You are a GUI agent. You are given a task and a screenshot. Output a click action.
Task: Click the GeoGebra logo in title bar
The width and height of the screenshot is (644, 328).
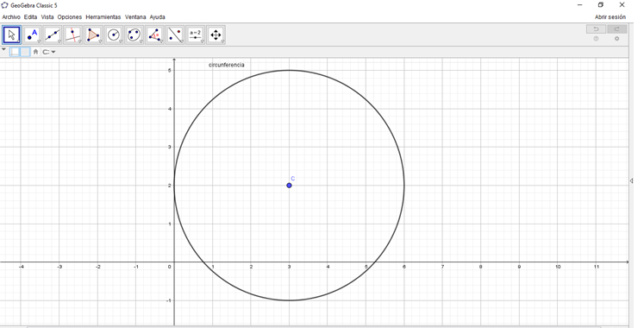(5, 5)
